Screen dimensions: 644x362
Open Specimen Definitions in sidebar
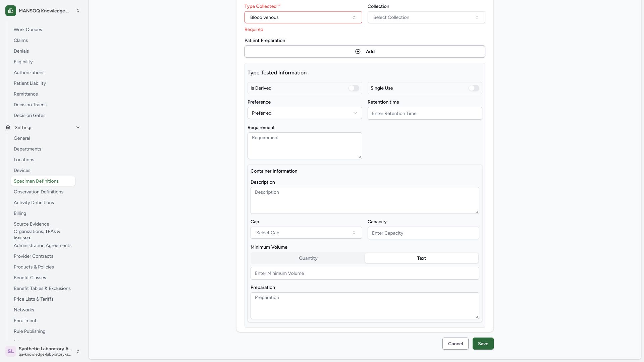[43, 181]
